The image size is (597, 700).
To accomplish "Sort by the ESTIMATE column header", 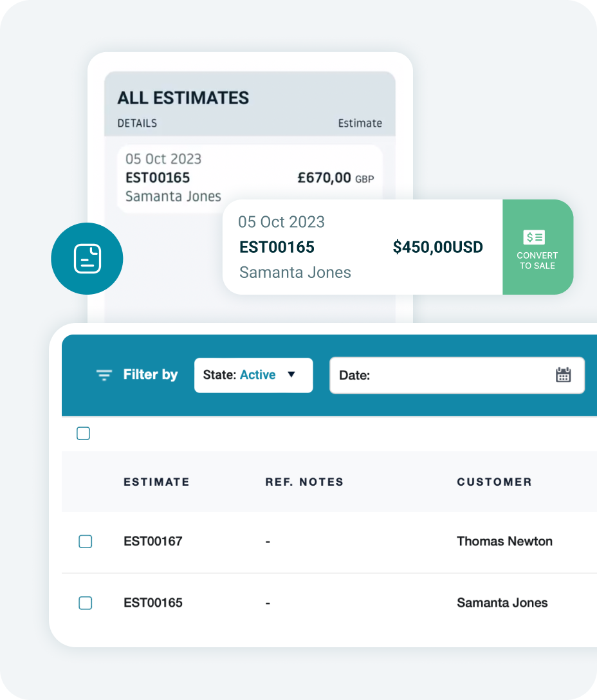I will pos(157,482).
